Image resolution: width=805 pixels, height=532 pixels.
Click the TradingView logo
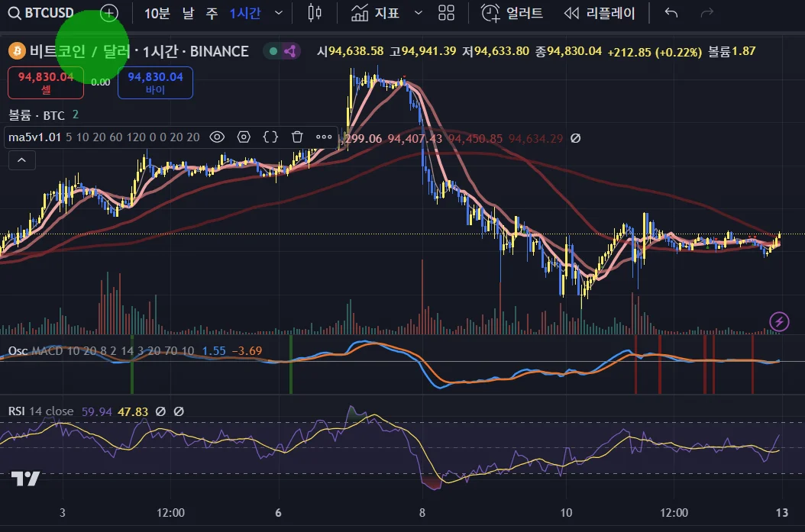(25, 479)
